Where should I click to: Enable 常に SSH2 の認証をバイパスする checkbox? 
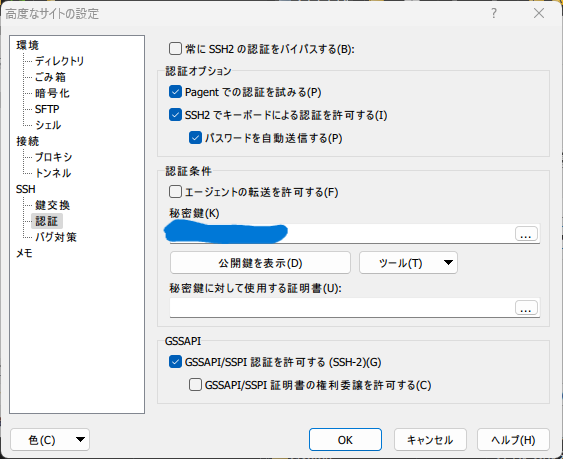175,48
